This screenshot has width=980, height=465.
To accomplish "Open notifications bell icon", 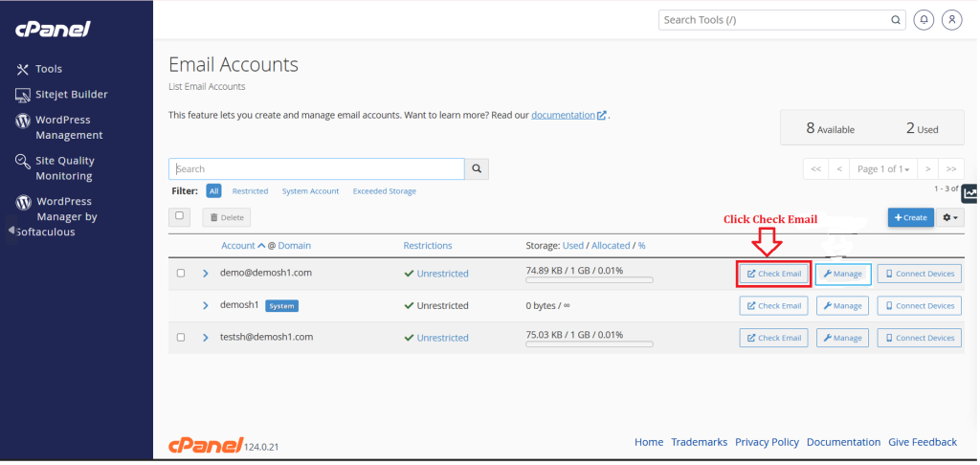I will point(924,20).
